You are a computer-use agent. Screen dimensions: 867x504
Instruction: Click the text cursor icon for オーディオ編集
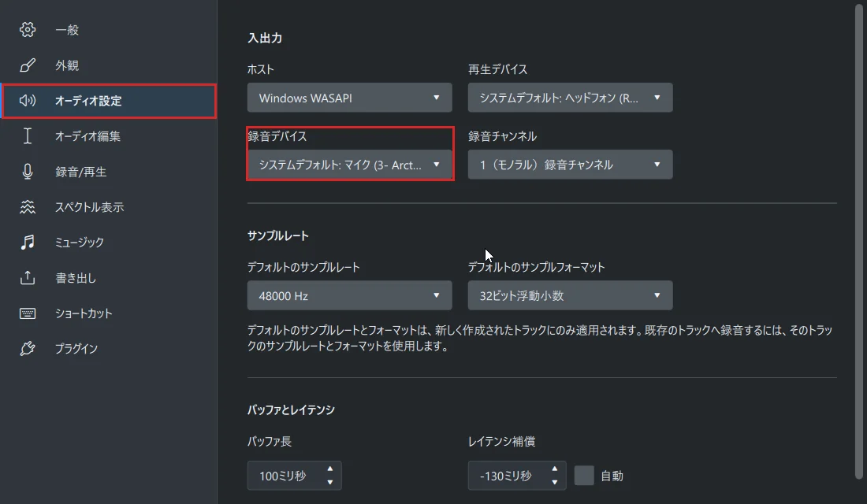click(x=27, y=136)
